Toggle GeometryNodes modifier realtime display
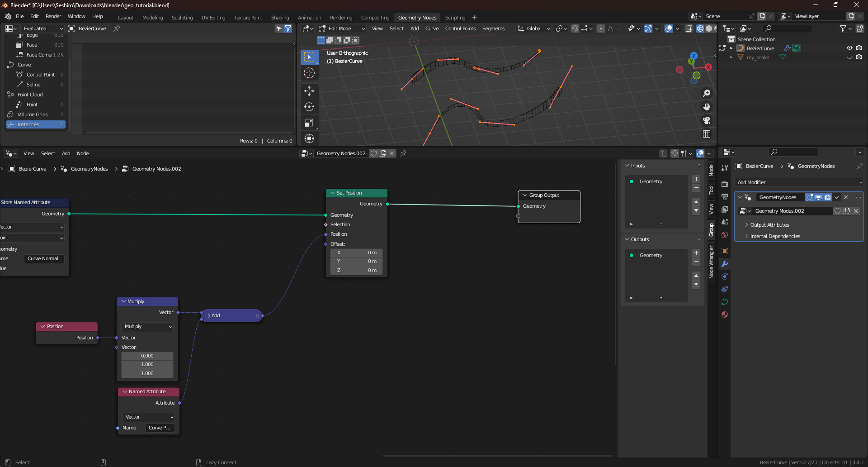868x467 pixels. pos(818,197)
